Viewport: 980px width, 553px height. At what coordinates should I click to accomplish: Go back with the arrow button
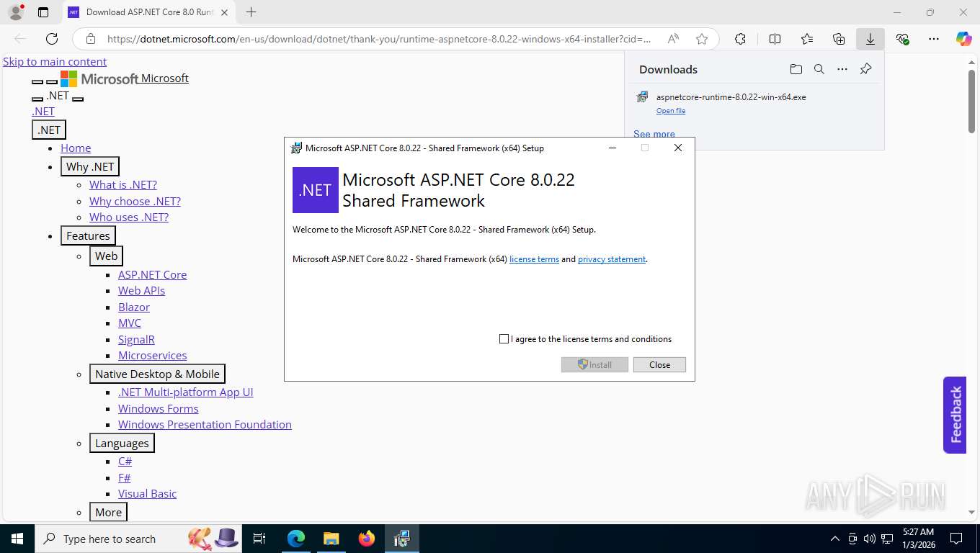click(x=20, y=39)
